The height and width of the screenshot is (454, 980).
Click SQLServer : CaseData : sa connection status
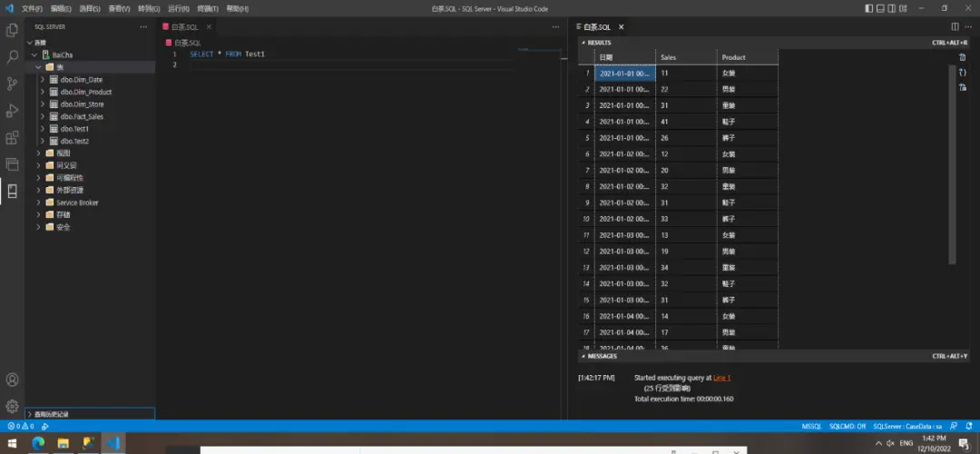pos(906,426)
